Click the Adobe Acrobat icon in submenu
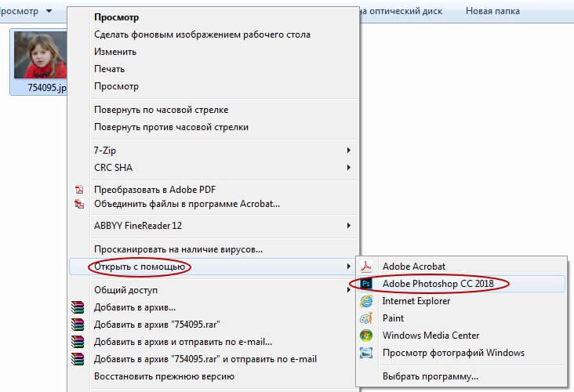The image size is (574, 392). point(365,266)
